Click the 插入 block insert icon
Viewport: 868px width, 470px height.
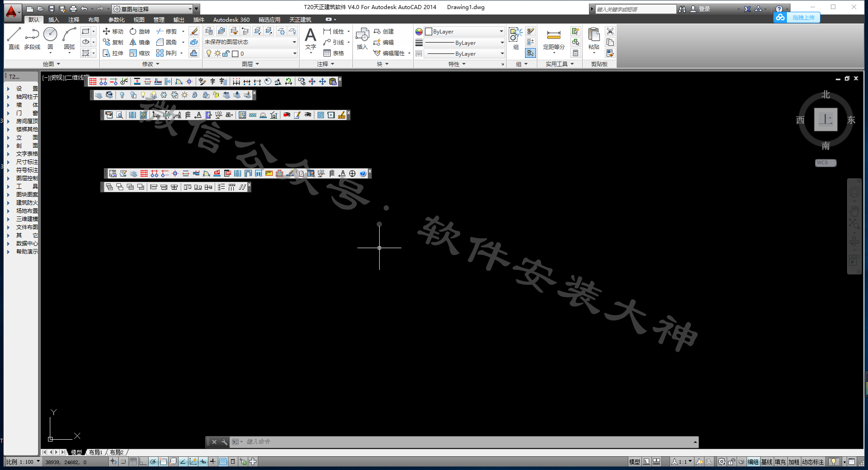click(x=362, y=35)
